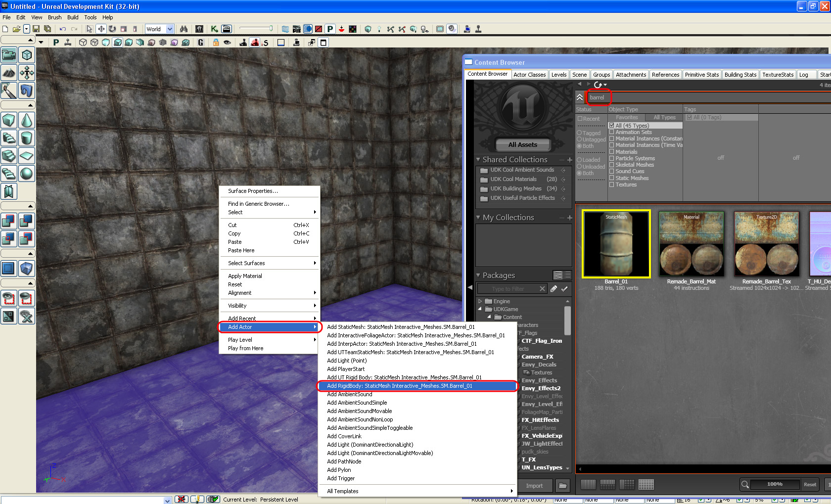Image resolution: width=831 pixels, height=504 pixels.
Task: Choose Add PlayerStart from context menu
Action: pos(346,369)
